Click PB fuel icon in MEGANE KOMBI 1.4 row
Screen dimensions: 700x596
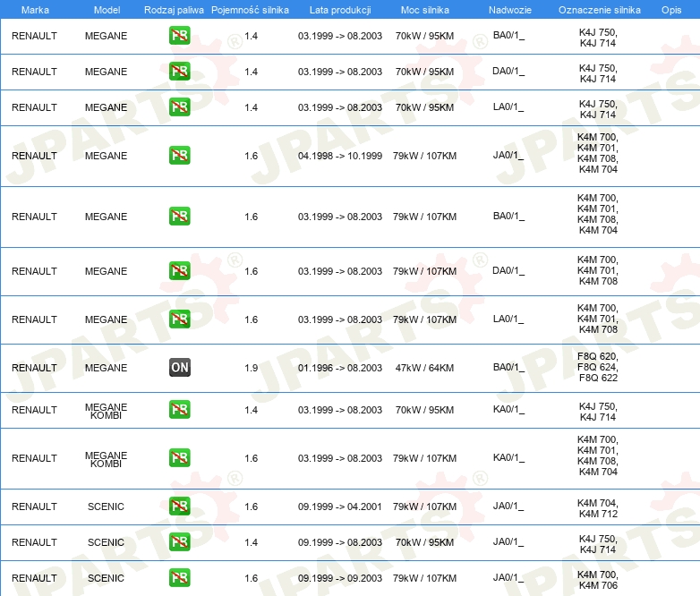click(179, 409)
